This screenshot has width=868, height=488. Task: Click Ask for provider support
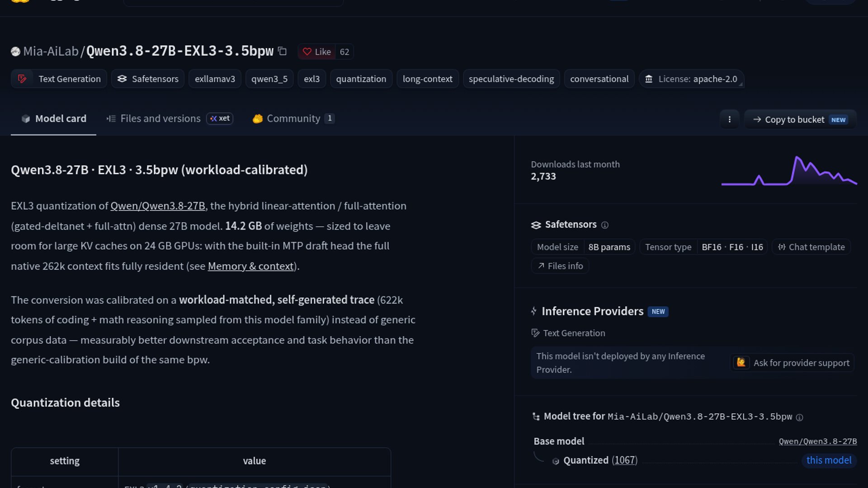[792, 363]
